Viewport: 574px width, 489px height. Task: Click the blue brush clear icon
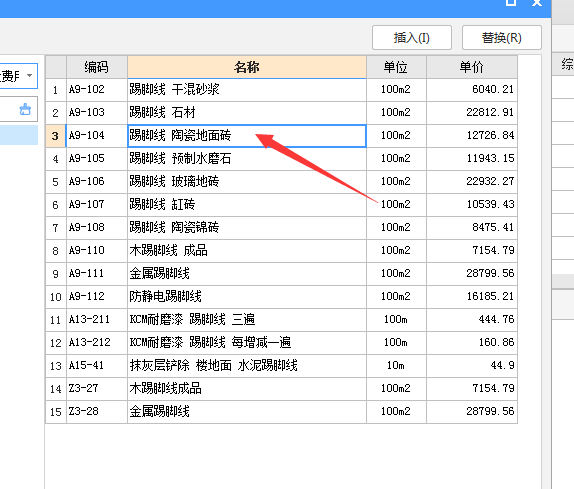coord(25,109)
